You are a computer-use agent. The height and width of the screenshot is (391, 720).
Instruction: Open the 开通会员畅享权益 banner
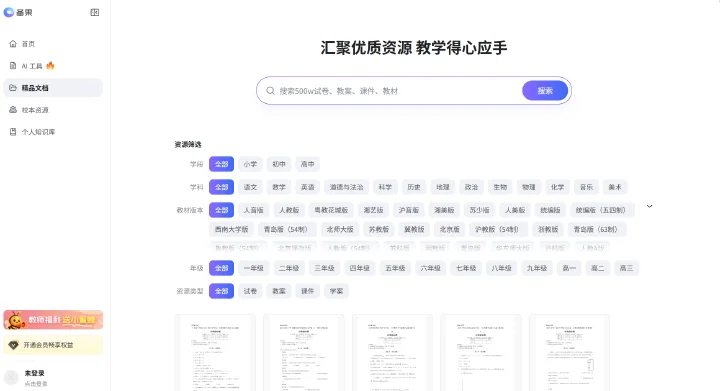coord(53,345)
